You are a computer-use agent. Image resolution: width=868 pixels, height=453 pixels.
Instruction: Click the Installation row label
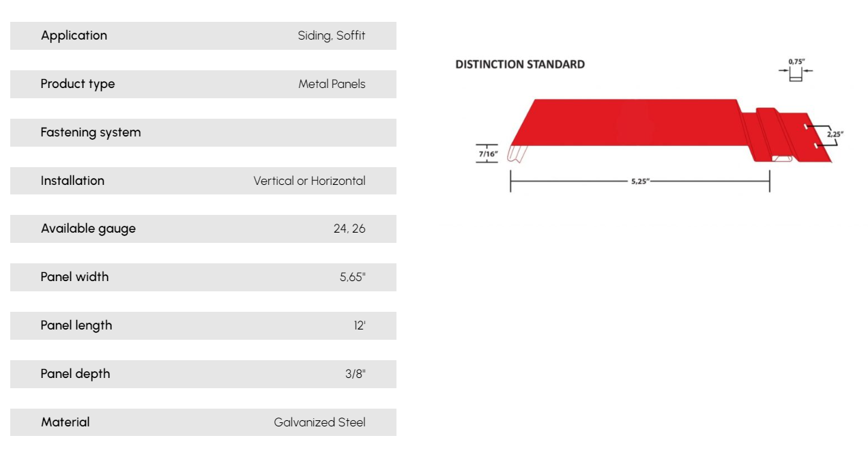72,181
